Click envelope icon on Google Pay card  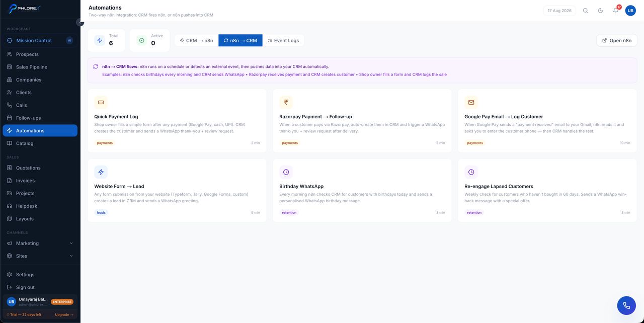[x=471, y=102]
